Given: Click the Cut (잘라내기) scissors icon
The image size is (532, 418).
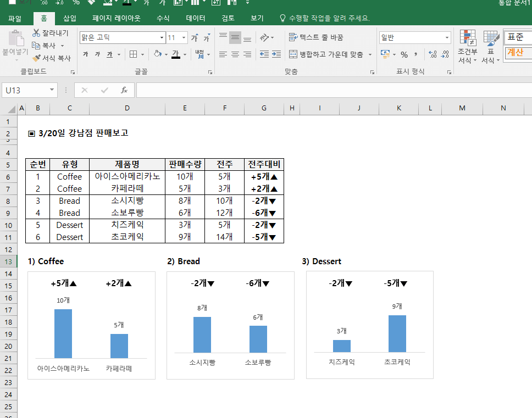Looking at the screenshot, I should click(x=36, y=33).
